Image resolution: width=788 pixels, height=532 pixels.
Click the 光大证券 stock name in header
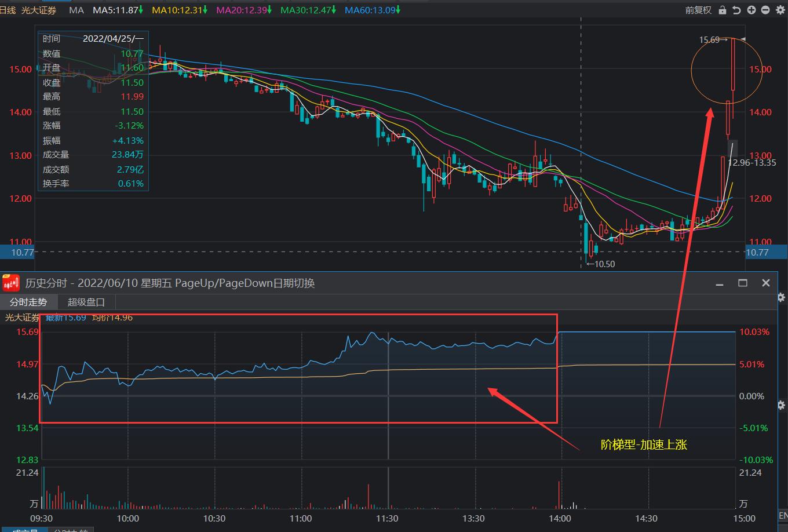[39, 10]
